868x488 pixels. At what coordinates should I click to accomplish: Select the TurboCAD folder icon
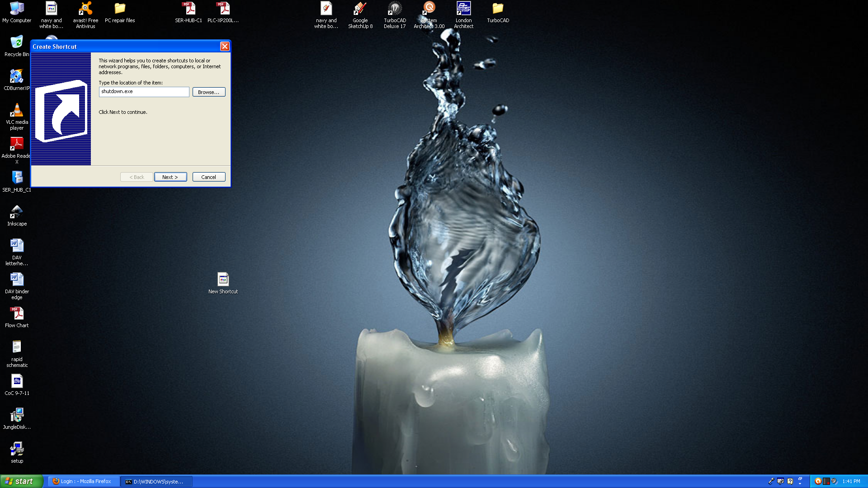click(498, 12)
